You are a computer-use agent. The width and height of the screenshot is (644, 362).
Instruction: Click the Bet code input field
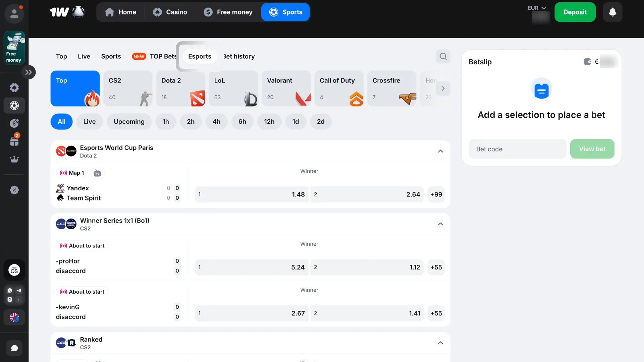(x=518, y=149)
